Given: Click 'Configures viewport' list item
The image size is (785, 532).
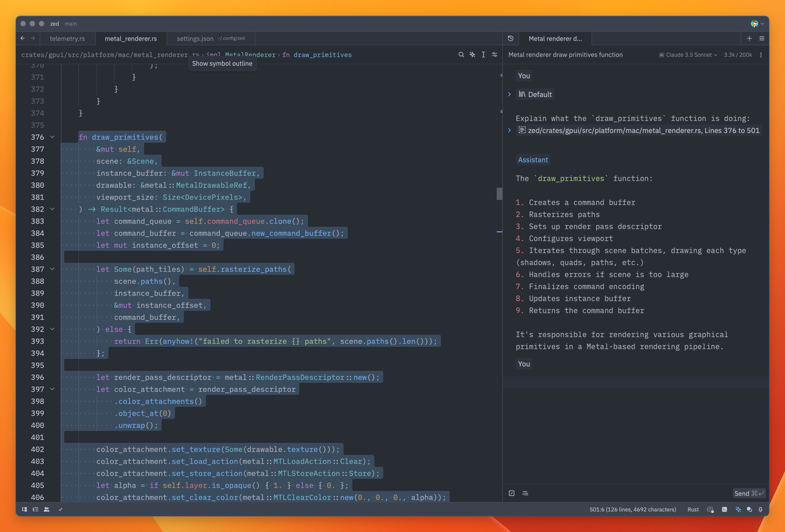Looking at the screenshot, I should [x=571, y=238].
